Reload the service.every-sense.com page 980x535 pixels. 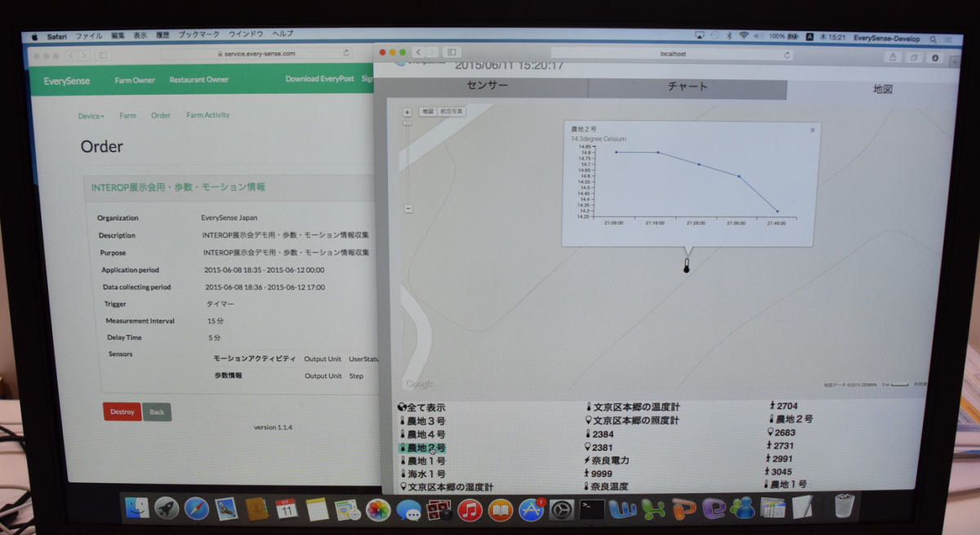[x=345, y=53]
